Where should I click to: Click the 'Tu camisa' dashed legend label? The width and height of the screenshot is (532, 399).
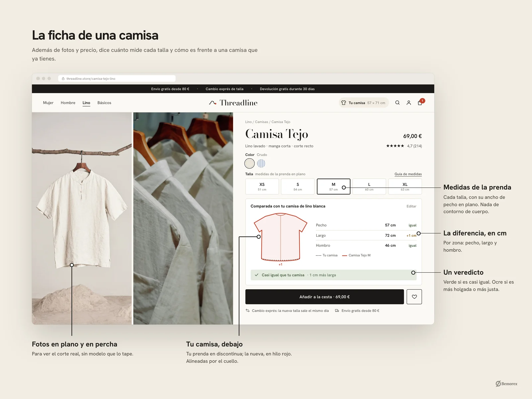(330, 255)
